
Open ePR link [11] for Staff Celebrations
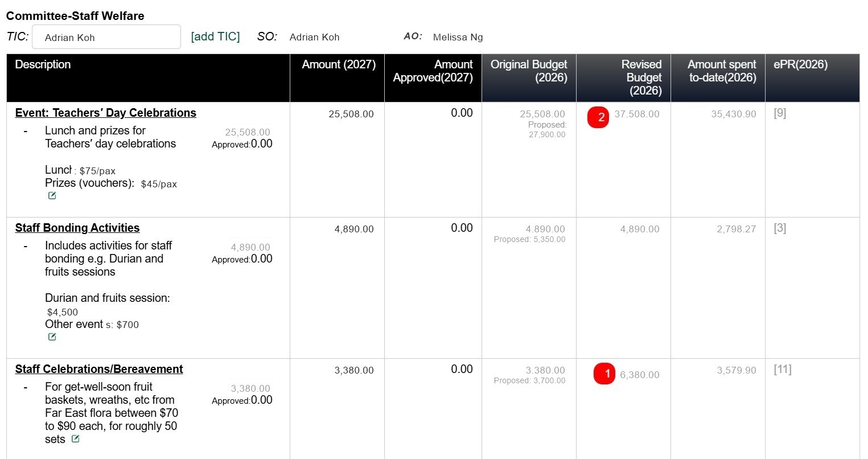783,369
